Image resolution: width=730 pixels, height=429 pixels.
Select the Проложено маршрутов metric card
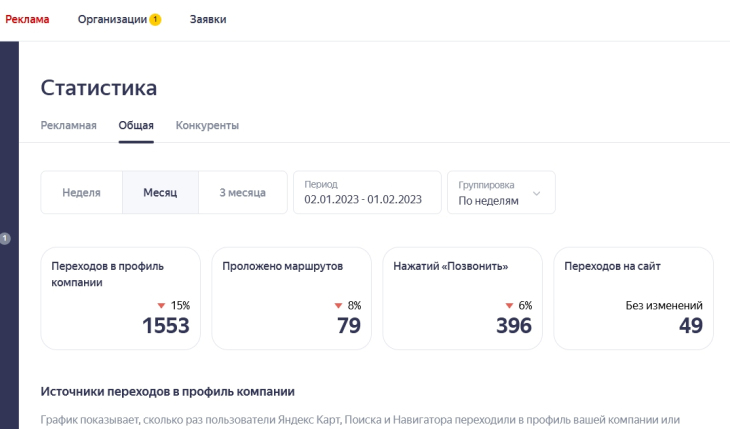click(x=291, y=298)
